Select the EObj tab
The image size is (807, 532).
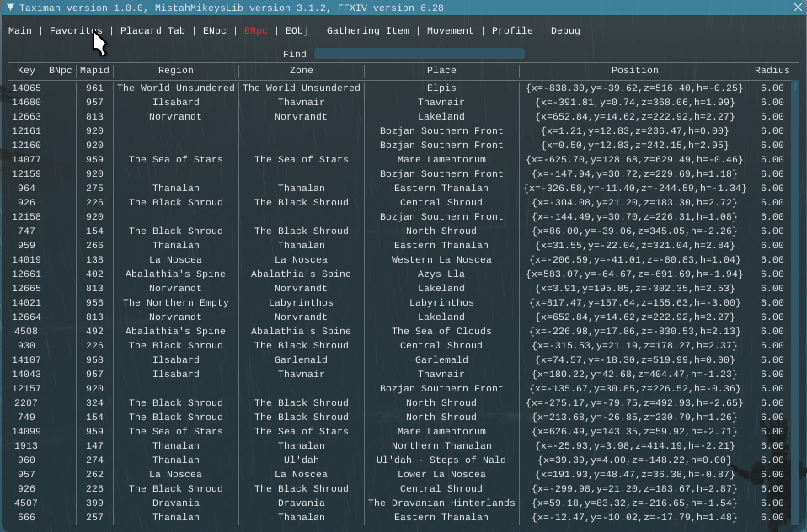(x=297, y=31)
